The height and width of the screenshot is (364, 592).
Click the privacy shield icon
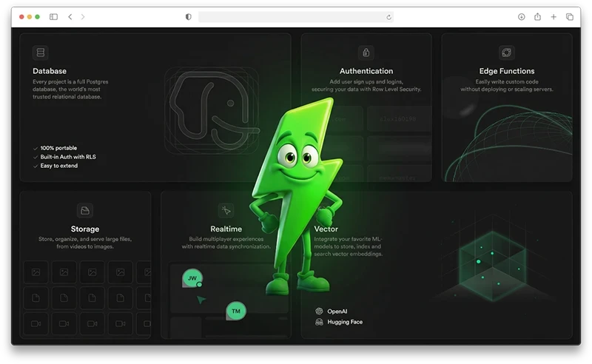click(189, 17)
